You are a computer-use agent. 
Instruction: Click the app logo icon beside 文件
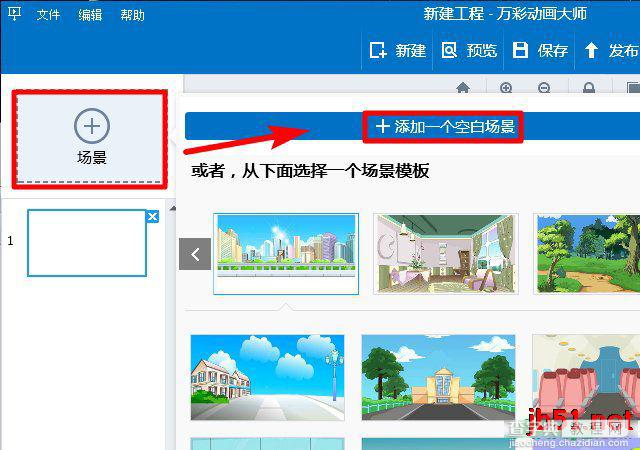[14, 14]
